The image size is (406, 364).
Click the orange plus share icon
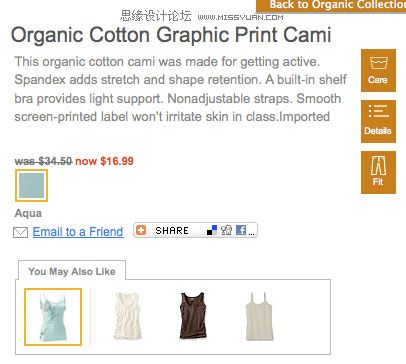(x=141, y=230)
